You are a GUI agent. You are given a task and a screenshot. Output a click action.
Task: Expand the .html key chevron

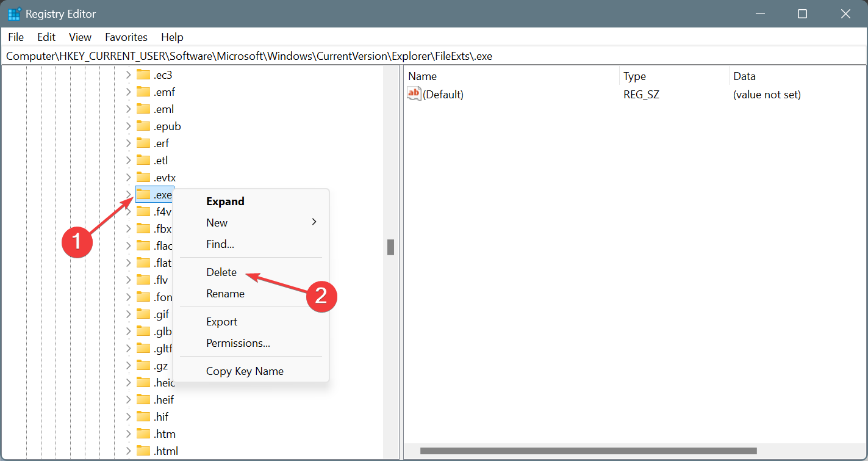pos(128,451)
